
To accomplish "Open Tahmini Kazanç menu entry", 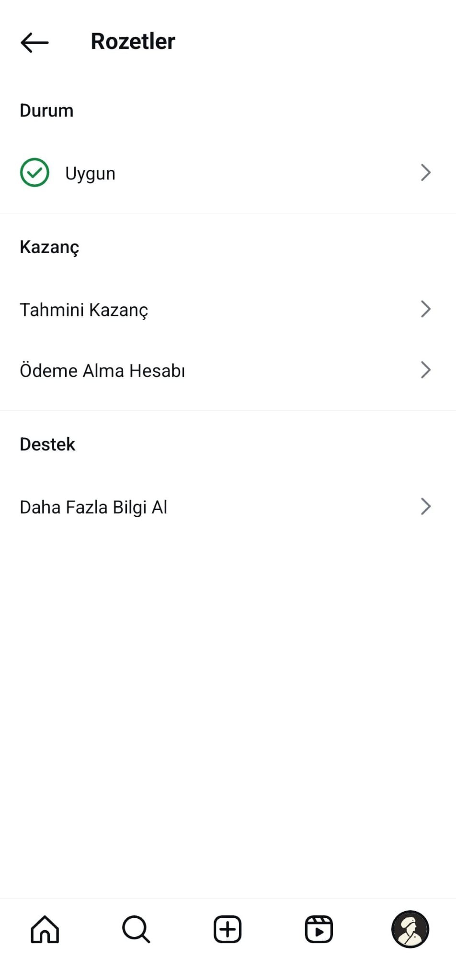I will pyautogui.click(x=228, y=310).
